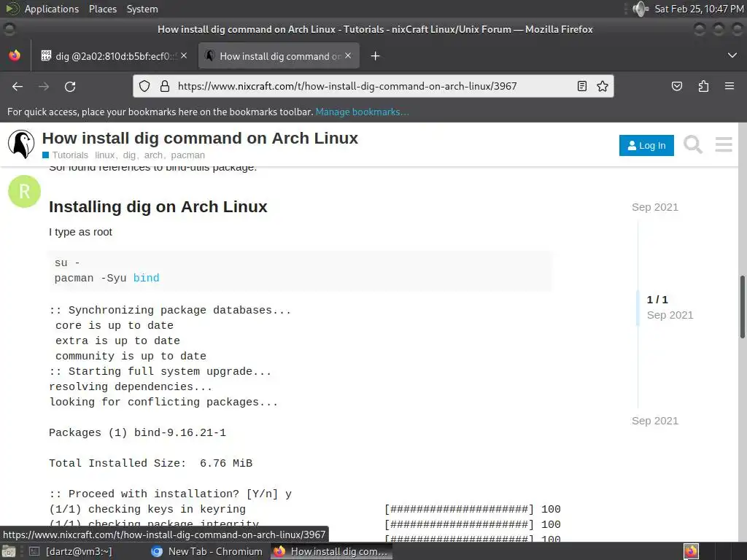Click Firefox icon in bottom-right tray

[691, 551]
